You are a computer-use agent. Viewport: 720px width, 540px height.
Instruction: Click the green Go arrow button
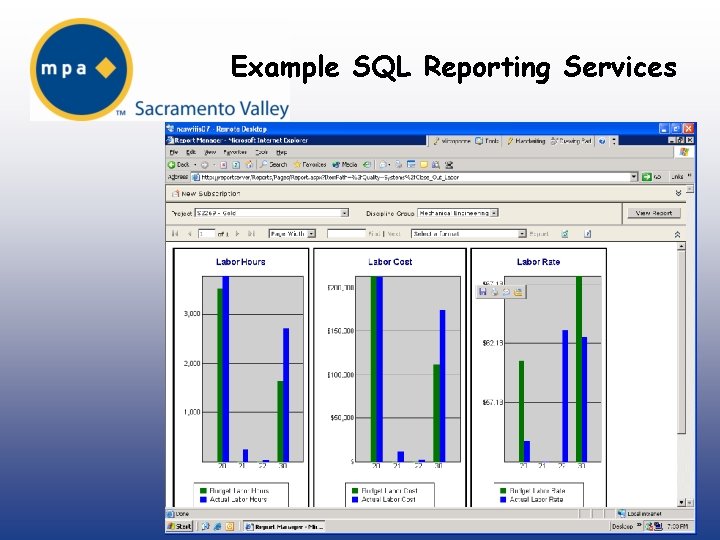pos(647,177)
